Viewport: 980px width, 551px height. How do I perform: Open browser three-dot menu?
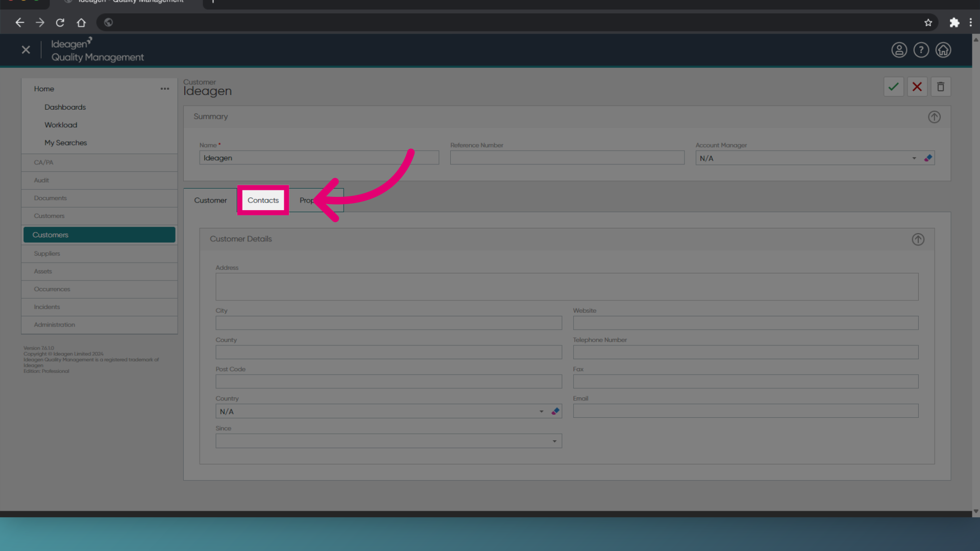click(970, 22)
